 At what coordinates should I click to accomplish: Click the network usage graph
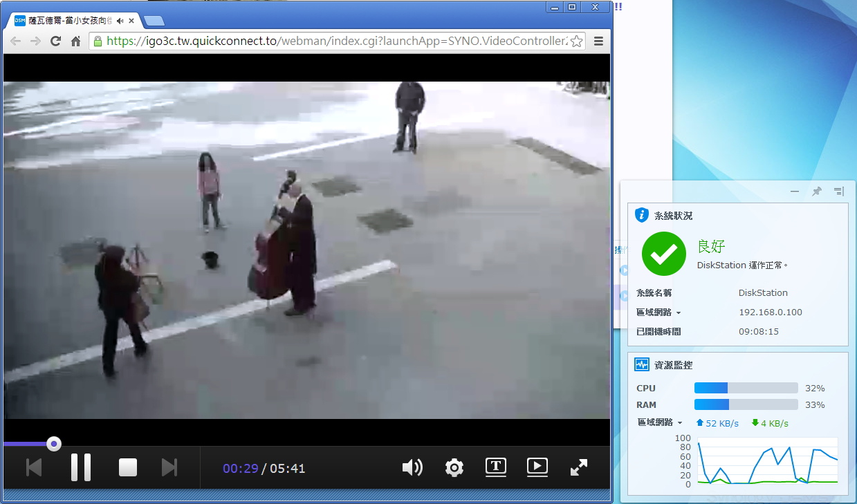pyautogui.click(x=768, y=462)
